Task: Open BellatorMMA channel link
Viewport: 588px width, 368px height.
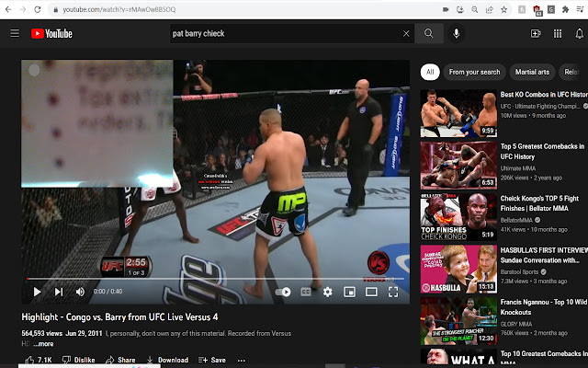Action: click(x=516, y=220)
